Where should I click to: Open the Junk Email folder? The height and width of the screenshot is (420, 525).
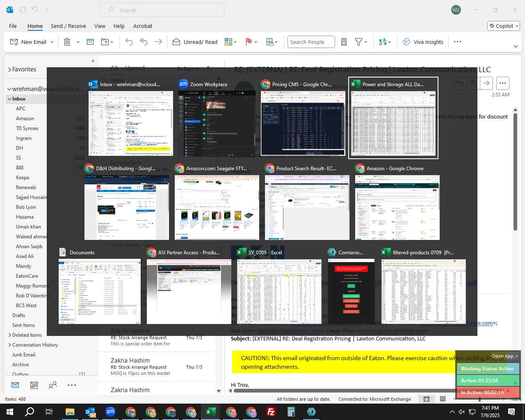point(24,355)
